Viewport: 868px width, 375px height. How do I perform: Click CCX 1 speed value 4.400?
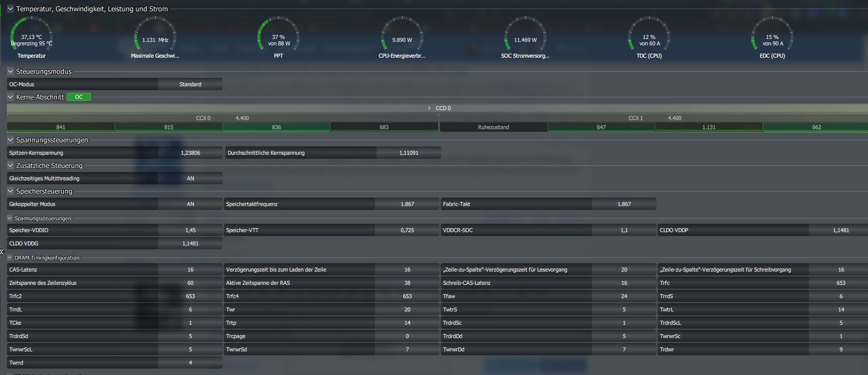click(674, 118)
